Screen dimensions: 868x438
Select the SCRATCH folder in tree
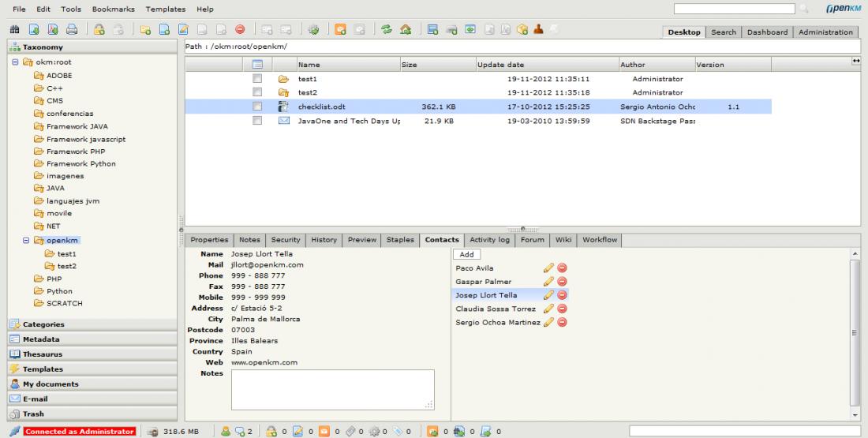click(64, 304)
